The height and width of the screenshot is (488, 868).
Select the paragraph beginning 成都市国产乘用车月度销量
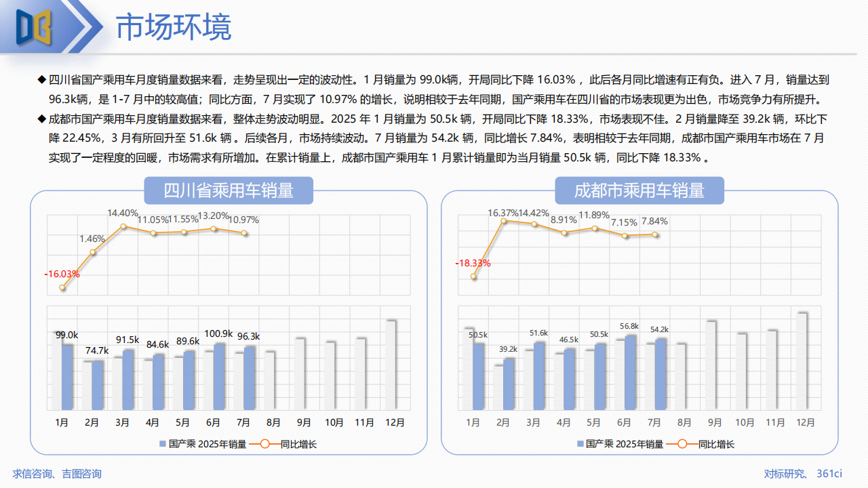point(433,138)
